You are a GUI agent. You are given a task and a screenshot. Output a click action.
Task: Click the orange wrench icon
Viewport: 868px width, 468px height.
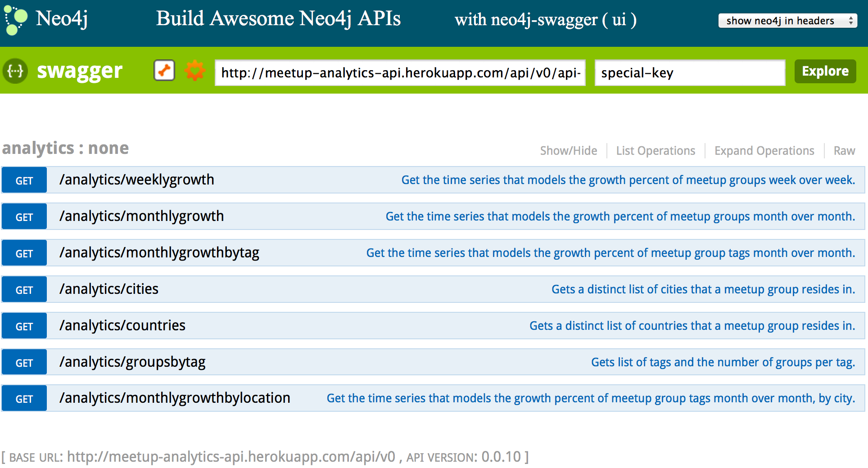pyautogui.click(x=164, y=70)
